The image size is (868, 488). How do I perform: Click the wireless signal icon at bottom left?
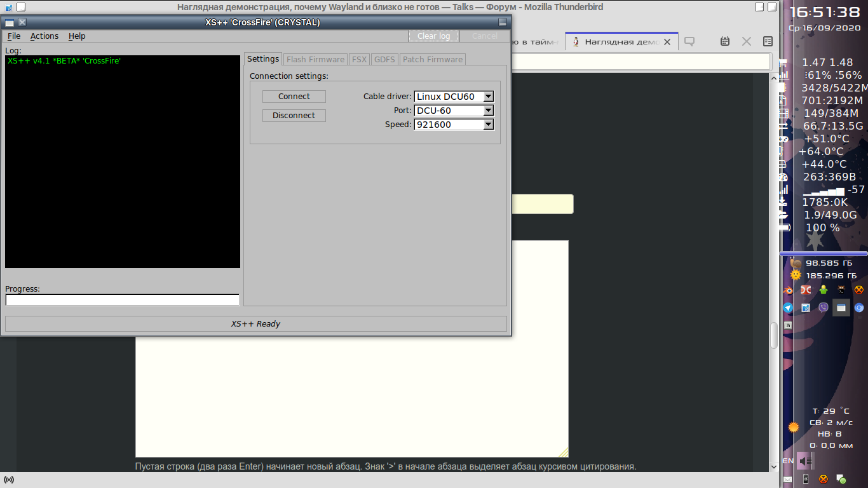(x=9, y=479)
